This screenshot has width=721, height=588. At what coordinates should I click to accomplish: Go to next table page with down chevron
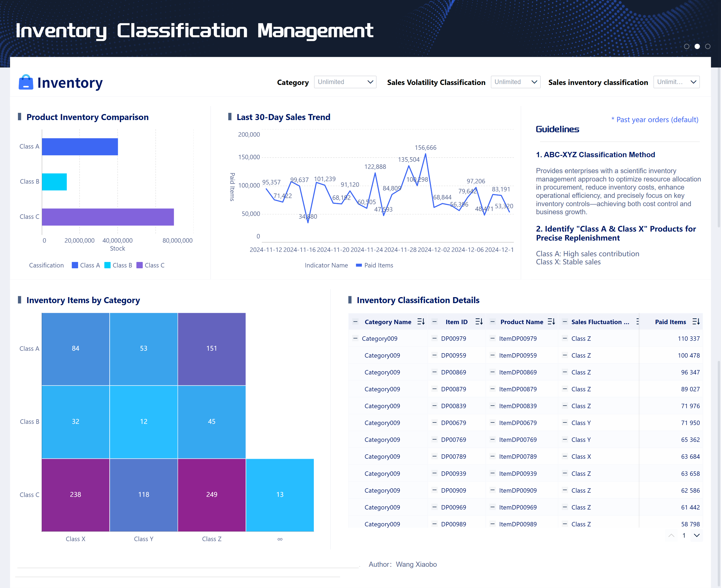pos(697,536)
